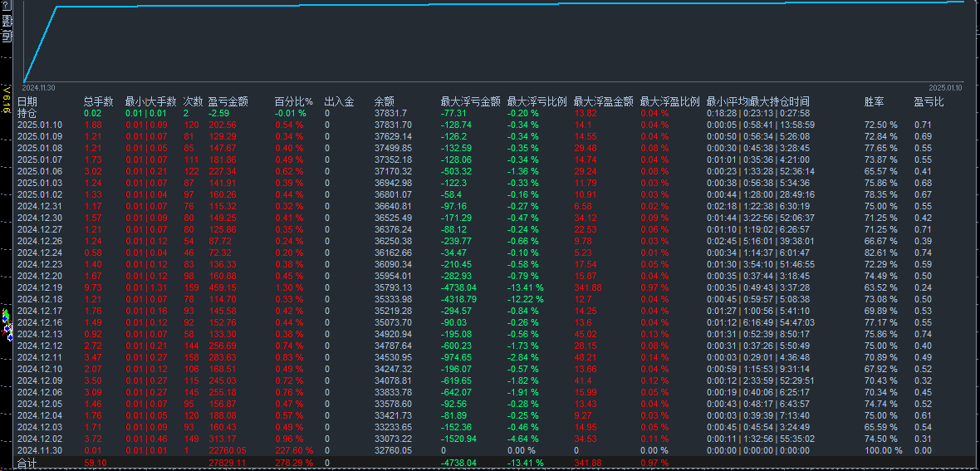Screen dimensions: 980x471
Task: Click the 78.35 % win rate cell
Action: tap(880, 194)
